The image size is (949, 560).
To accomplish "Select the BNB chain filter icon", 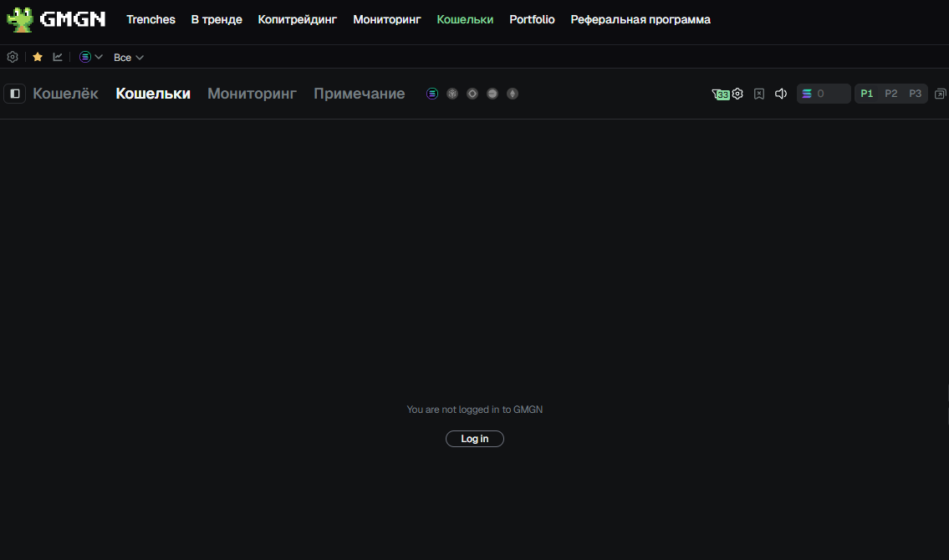I will pos(452,94).
